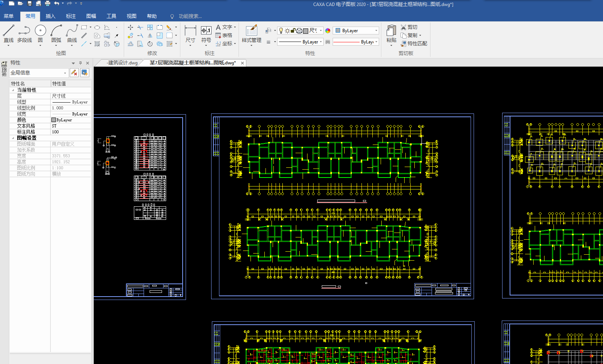
Task: Collapse the 图幅设置 section
Action: click(x=13, y=138)
